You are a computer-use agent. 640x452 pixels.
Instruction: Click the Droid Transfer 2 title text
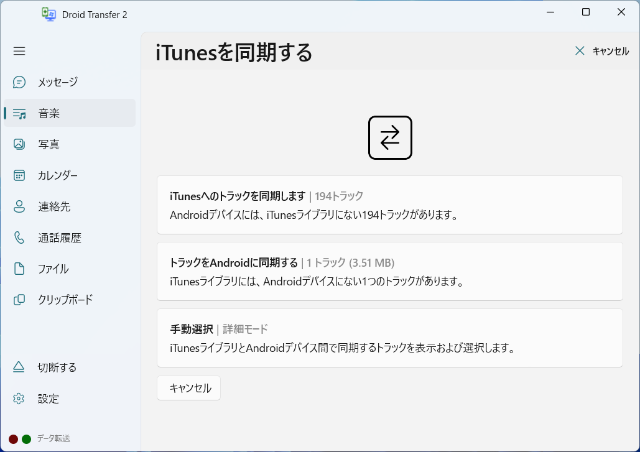pos(95,15)
